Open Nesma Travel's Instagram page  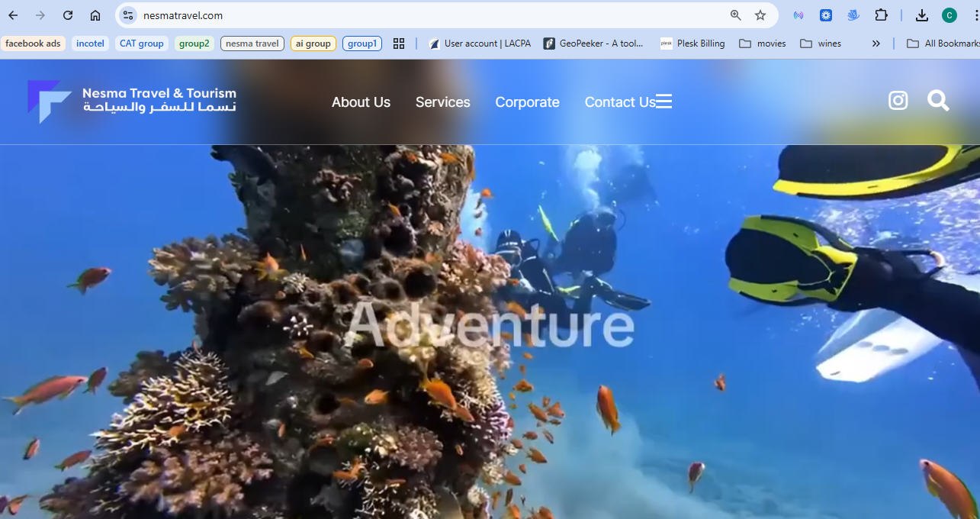[898, 101]
